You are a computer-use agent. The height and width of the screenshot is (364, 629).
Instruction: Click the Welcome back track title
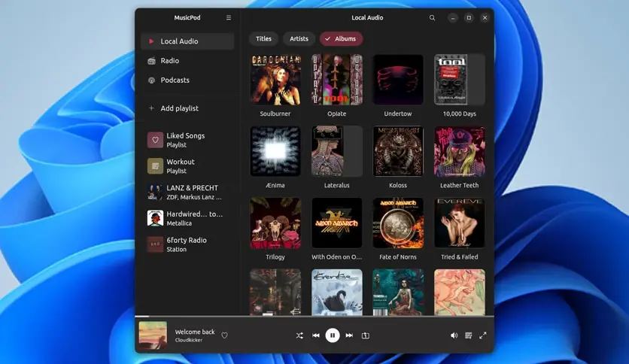195,332
